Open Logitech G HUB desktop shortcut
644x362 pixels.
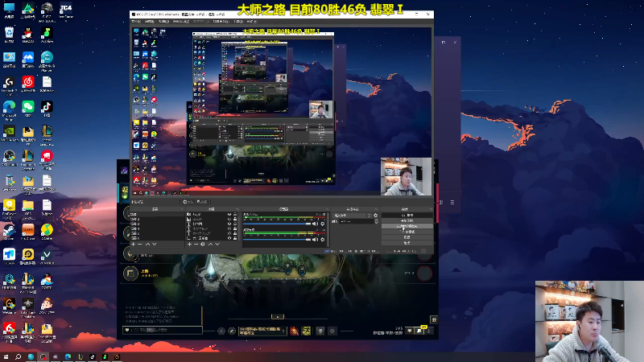9,84
